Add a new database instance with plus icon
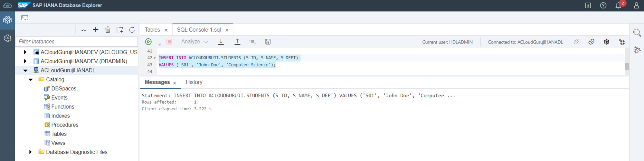This screenshot has height=161, width=644. click(x=96, y=30)
